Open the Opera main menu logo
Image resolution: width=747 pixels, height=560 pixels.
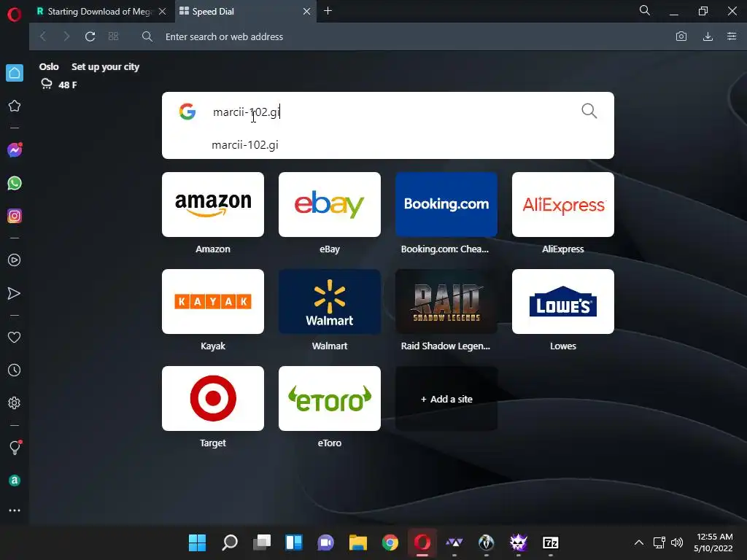point(15,15)
